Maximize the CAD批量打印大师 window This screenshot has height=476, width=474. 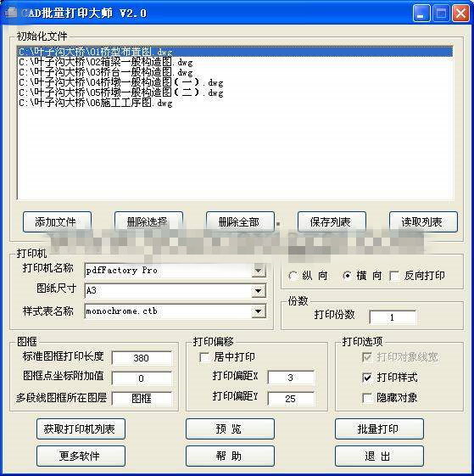(441, 14)
